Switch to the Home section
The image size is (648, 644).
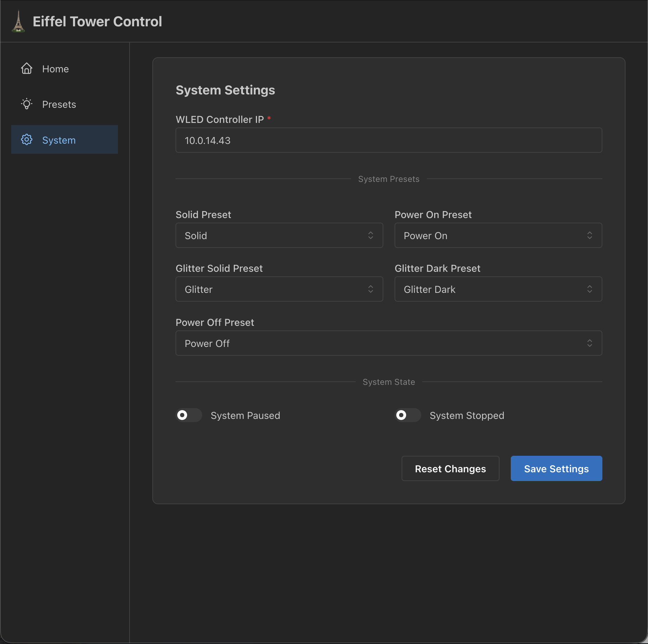pyautogui.click(x=55, y=68)
